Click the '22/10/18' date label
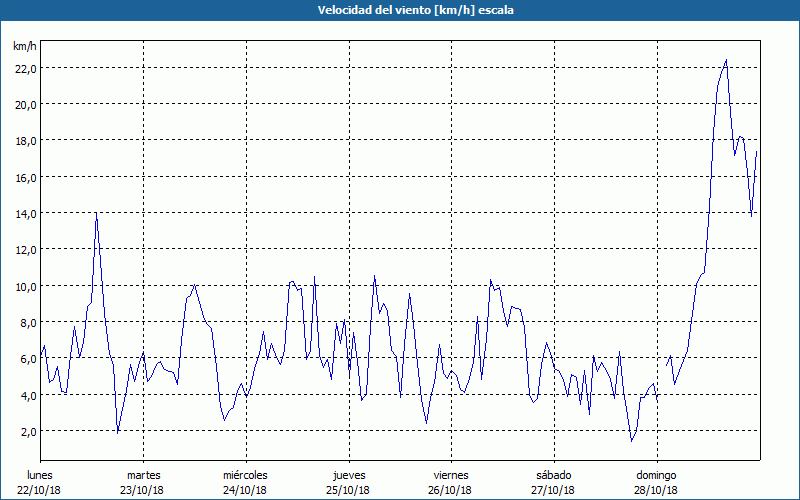Viewport: 800px width, 500px height. point(39,490)
